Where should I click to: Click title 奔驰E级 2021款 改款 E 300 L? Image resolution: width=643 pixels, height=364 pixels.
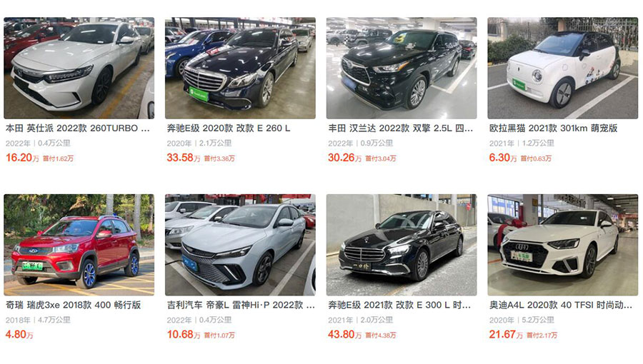[399, 305]
